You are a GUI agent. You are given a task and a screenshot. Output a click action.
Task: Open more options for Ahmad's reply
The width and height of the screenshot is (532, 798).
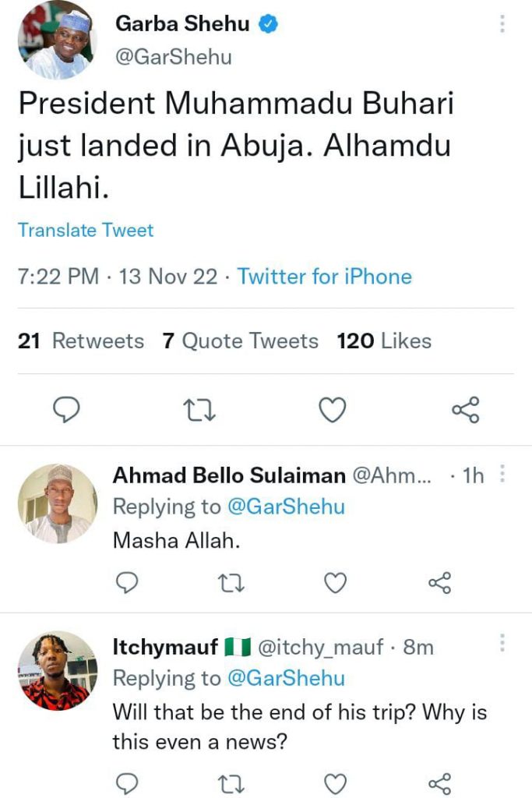(502, 474)
